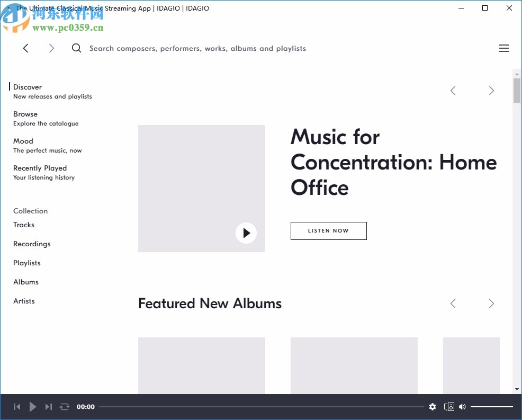Open Recently Played history
This screenshot has width=522, height=420.
click(43, 172)
